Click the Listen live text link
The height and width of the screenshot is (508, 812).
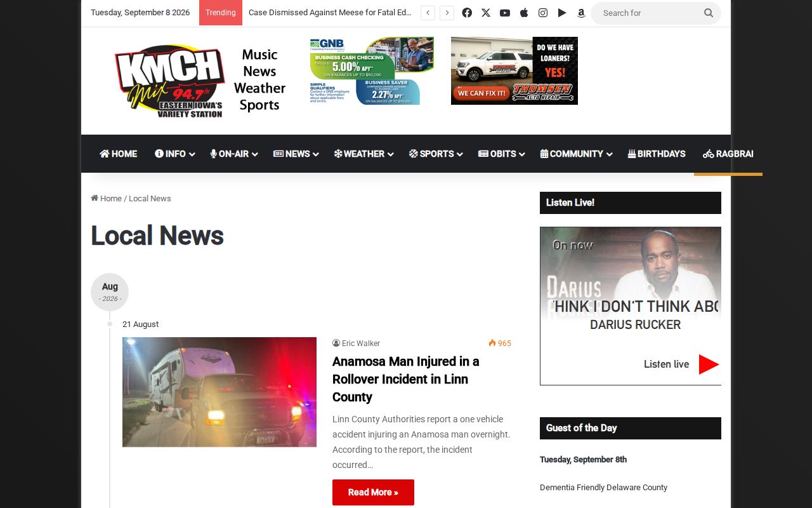click(x=666, y=364)
